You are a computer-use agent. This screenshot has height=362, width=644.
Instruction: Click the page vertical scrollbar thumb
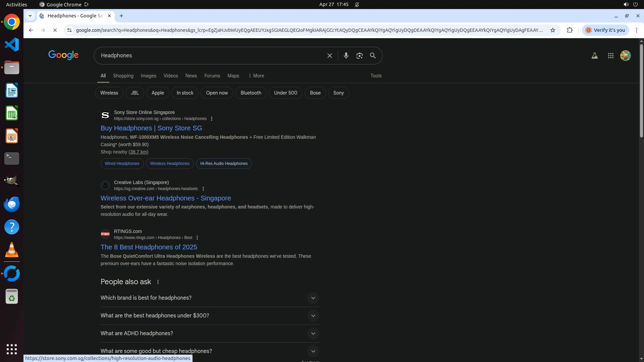641,90
